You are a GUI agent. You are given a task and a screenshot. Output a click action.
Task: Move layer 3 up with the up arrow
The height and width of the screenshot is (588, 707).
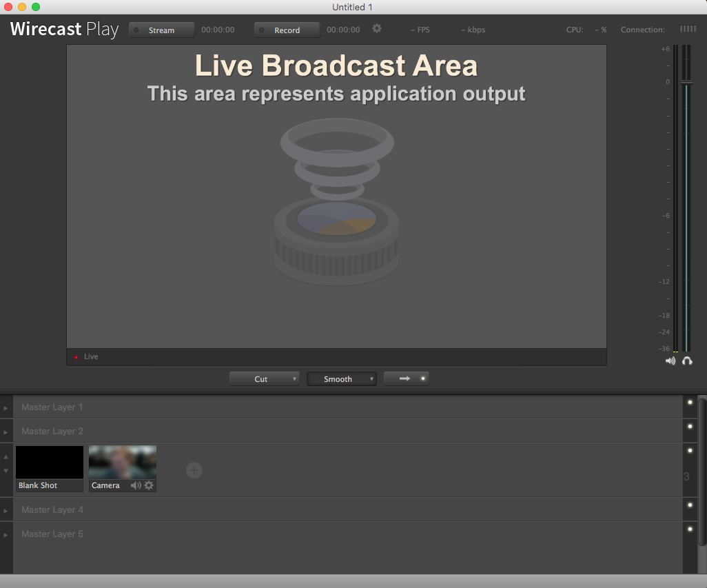pyautogui.click(x=6, y=457)
